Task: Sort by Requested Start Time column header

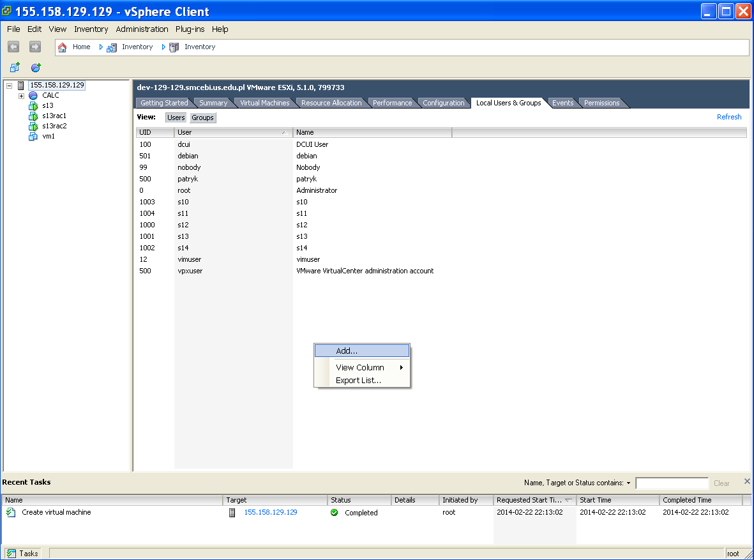Action: pos(535,501)
